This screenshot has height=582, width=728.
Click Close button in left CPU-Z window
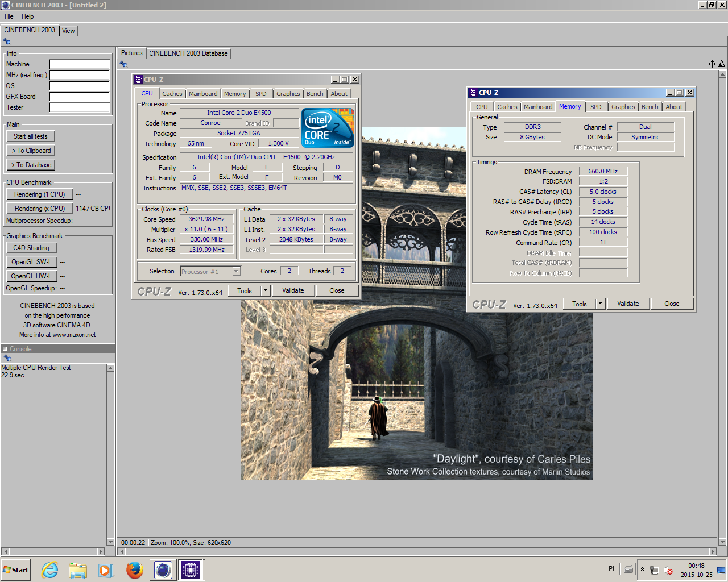point(337,290)
